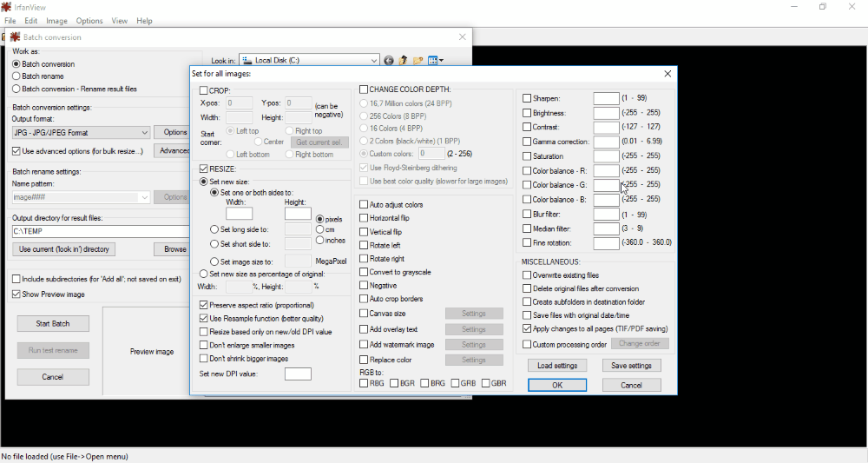Enable the Saturation checkbox
Screen dimensions: 868x463
[527, 156]
